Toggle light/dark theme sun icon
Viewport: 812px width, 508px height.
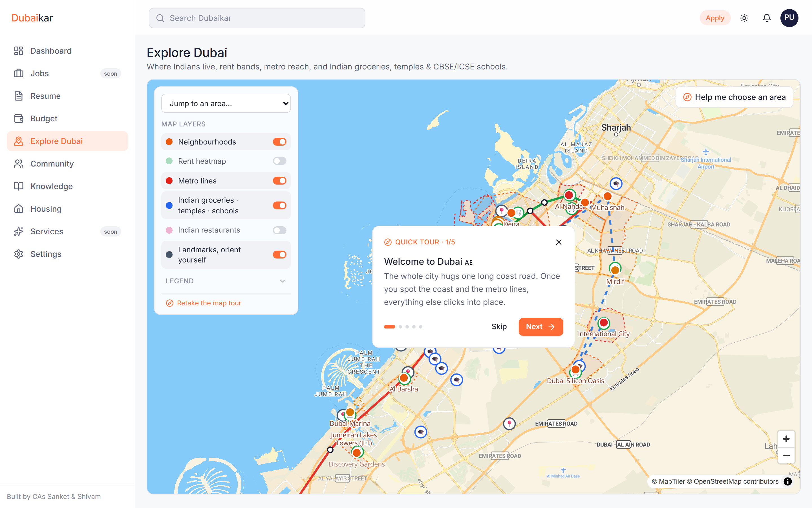tap(744, 18)
